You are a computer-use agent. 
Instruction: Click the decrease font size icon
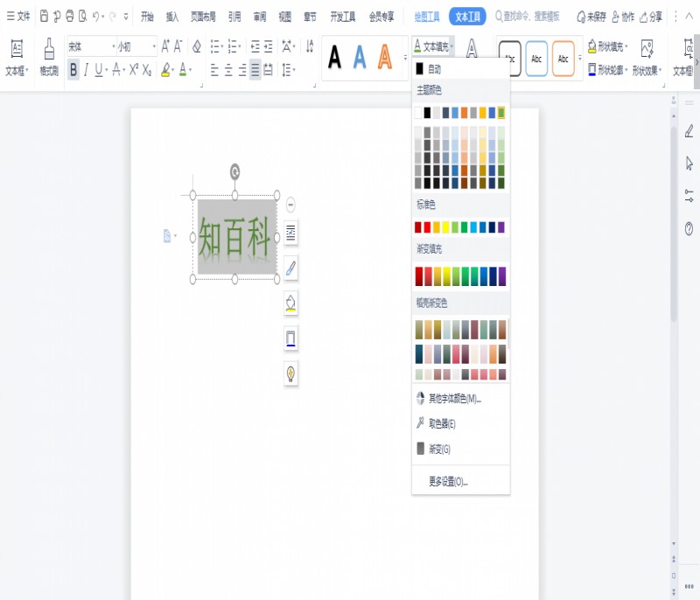178,46
